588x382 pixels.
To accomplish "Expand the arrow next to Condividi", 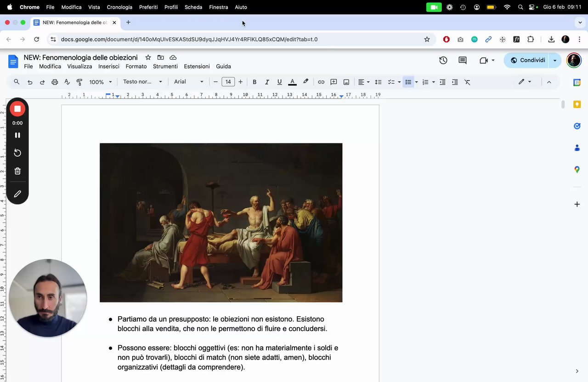I will (x=555, y=60).
